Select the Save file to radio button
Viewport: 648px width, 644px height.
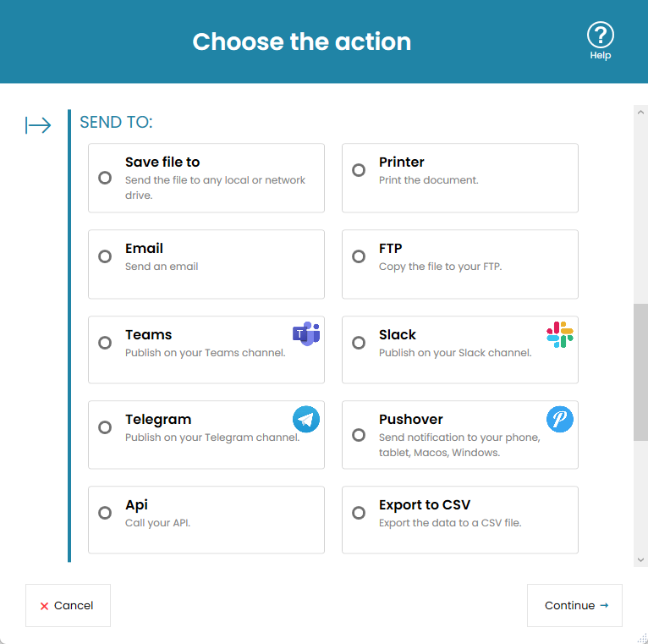point(105,178)
